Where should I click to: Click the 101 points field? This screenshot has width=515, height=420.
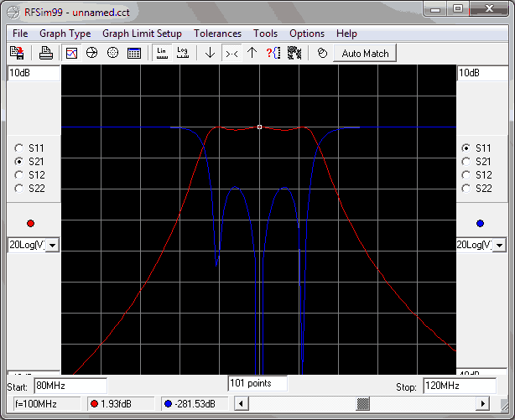point(257,383)
